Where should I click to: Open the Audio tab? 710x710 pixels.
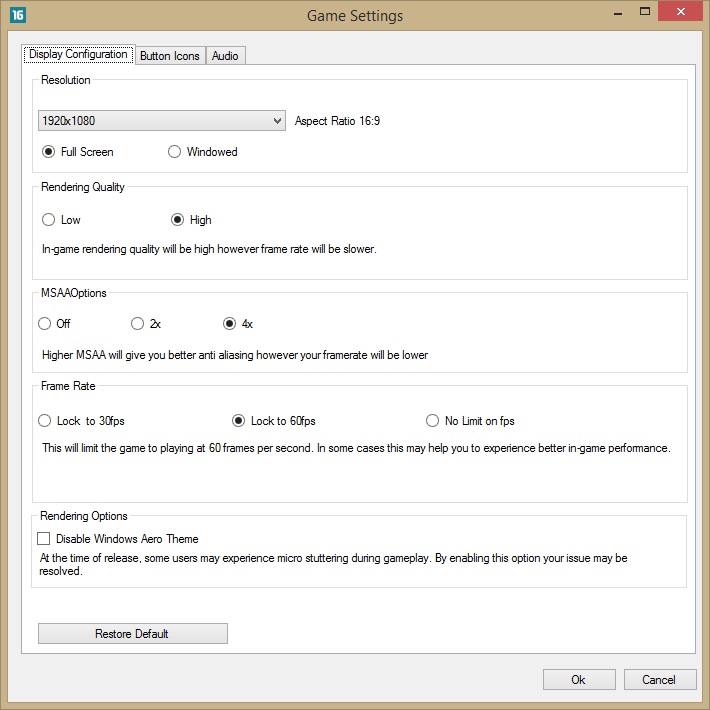tap(225, 56)
